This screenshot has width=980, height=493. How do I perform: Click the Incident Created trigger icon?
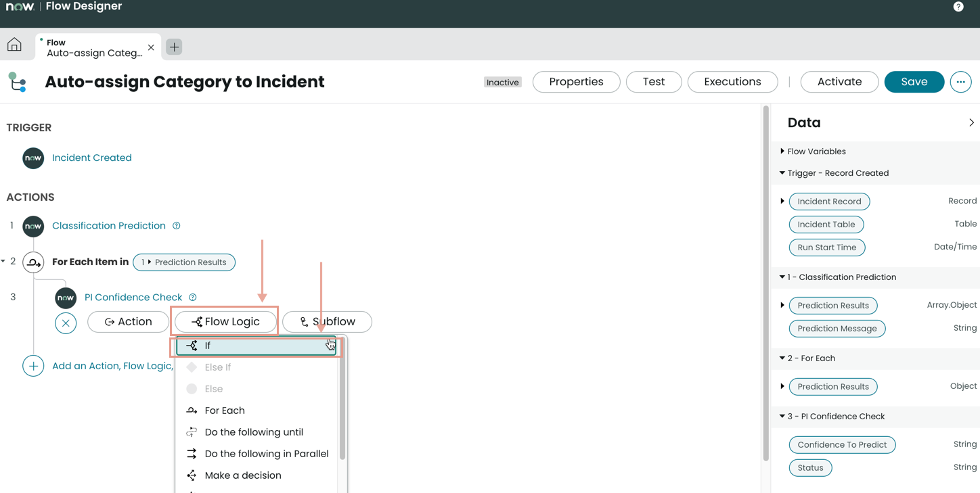point(33,158)
